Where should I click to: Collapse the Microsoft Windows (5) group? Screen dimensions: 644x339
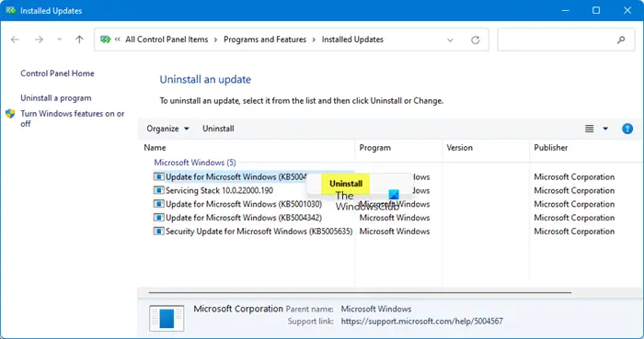tap(195, 163)
